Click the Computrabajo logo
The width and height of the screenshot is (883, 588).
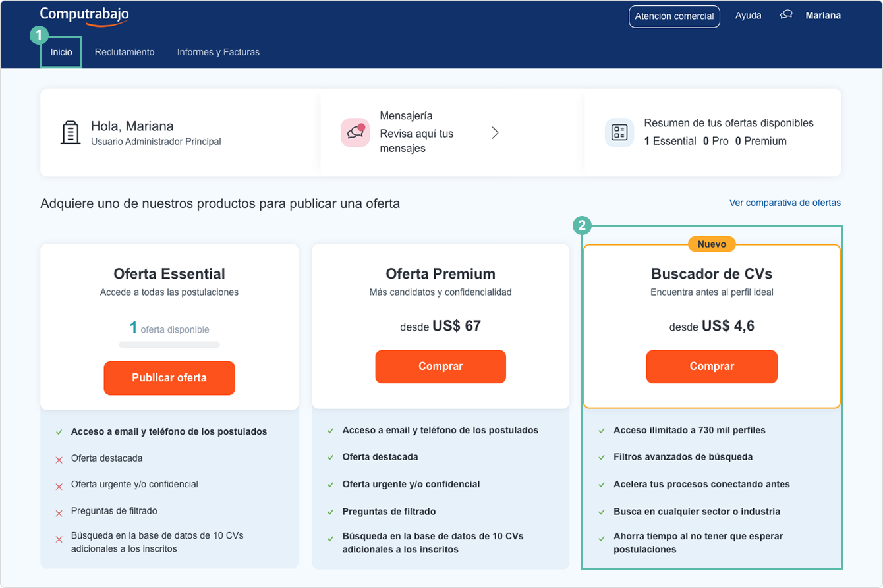(84, 16)
